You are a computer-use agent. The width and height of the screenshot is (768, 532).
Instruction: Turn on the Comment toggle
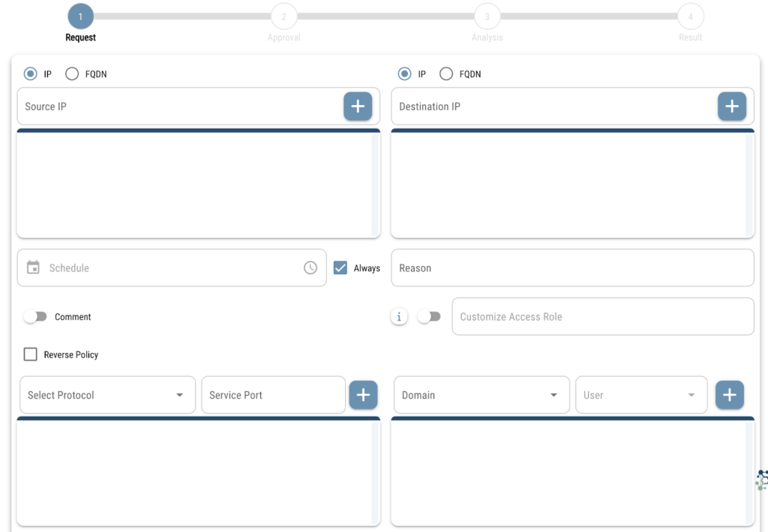point(34,317)
